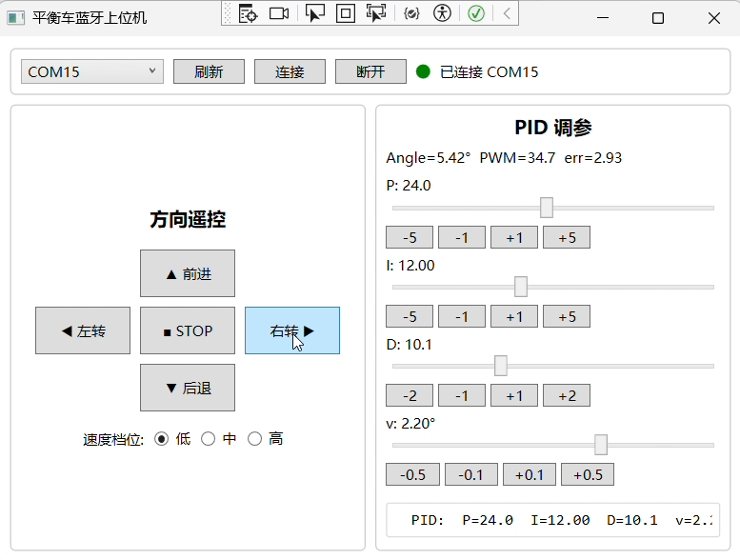Click the binding failures braces icon
The width and height of the screenshot is (740, 560).
point(411,13)
